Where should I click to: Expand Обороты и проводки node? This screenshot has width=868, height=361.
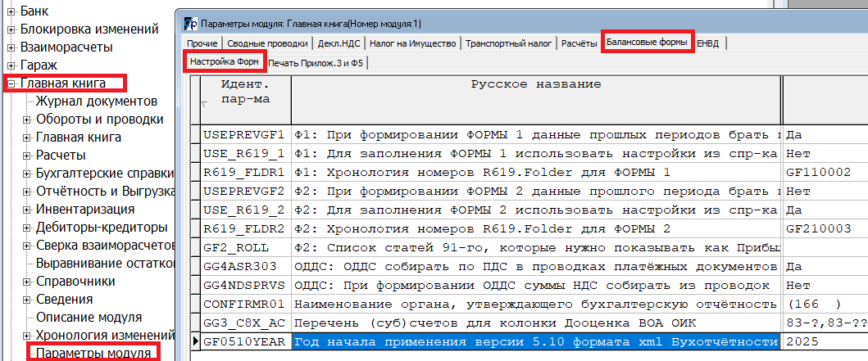28,119
